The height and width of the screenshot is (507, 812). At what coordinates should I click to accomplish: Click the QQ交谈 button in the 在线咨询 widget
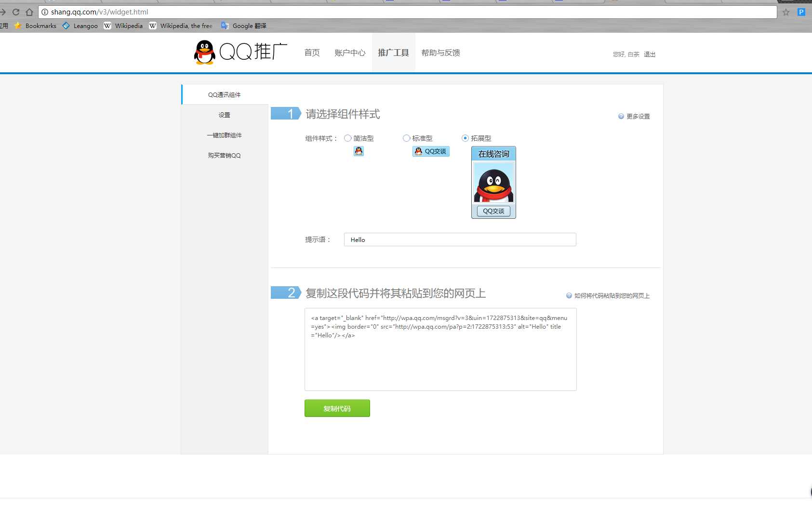tap(493, 211)
